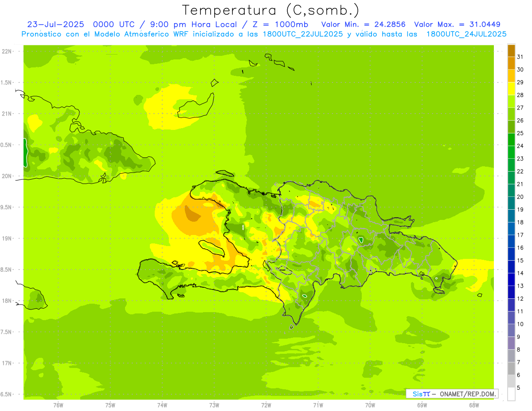Click the legend value 31

pyautogui.click(x=520, y=57)
